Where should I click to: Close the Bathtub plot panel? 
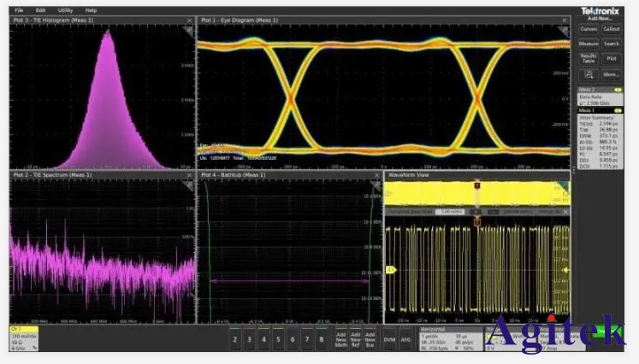[x=377, y=175]
